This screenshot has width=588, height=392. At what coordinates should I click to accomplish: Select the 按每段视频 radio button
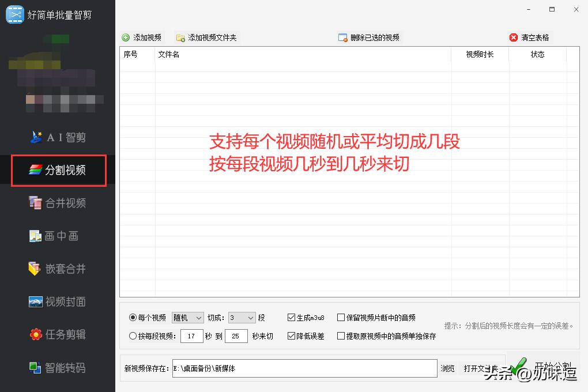[133, 336]
